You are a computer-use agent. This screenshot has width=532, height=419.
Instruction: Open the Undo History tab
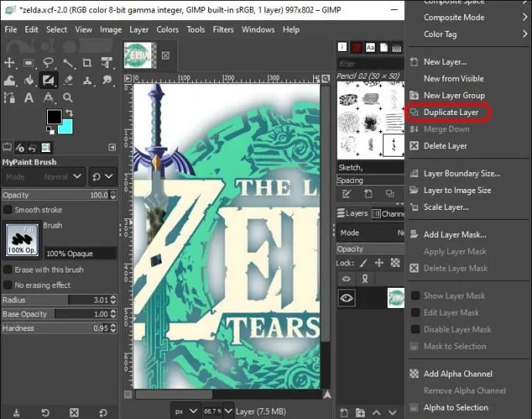32,147
